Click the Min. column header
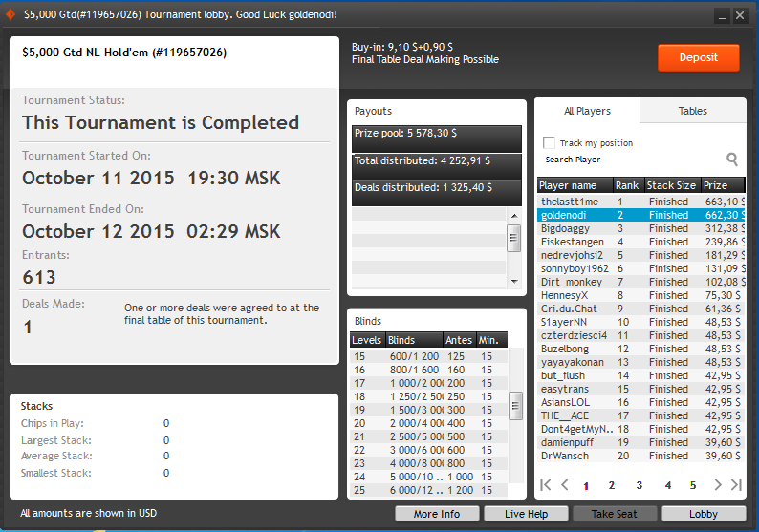The image size is (759, 532). tap(491, 340)
